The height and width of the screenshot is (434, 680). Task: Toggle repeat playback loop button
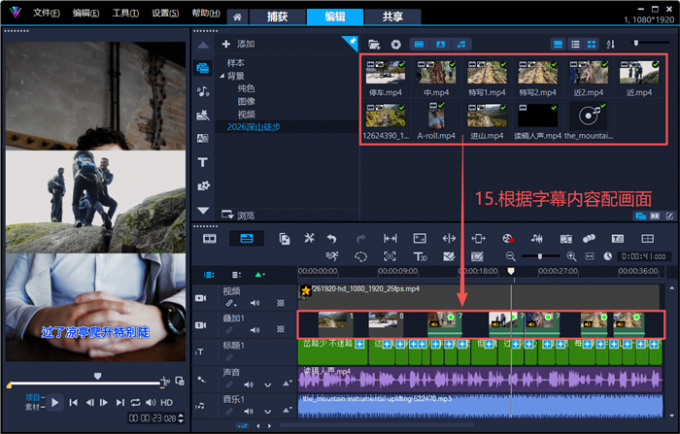pos(136,402)
